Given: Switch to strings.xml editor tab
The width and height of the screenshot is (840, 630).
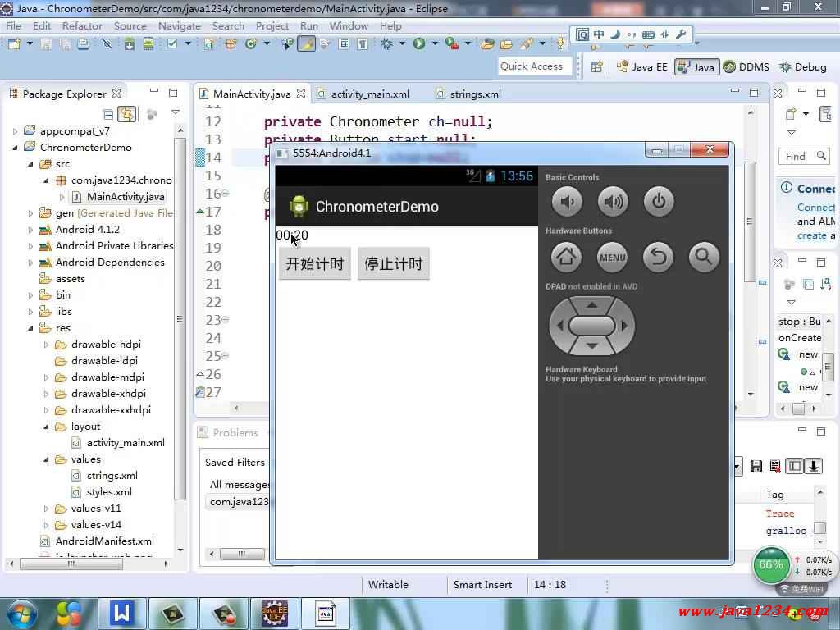Looking at the screenshot, I should click(475, 94).
